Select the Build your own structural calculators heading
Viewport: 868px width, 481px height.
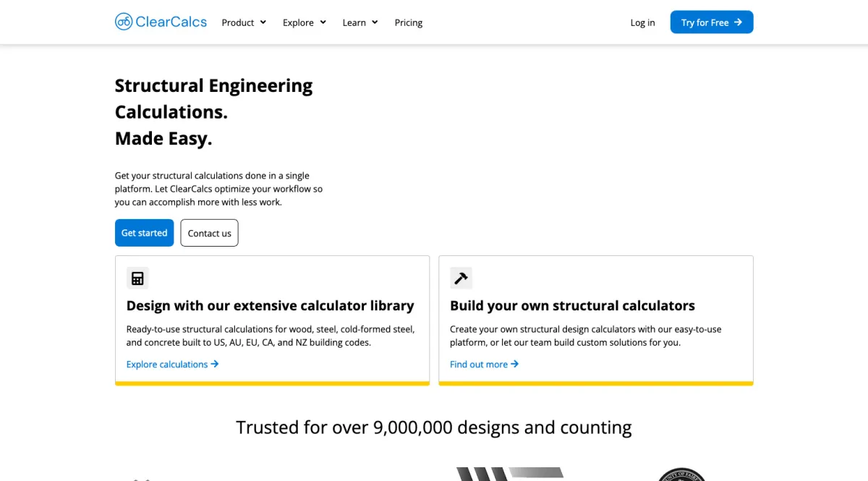pos(572,305)
